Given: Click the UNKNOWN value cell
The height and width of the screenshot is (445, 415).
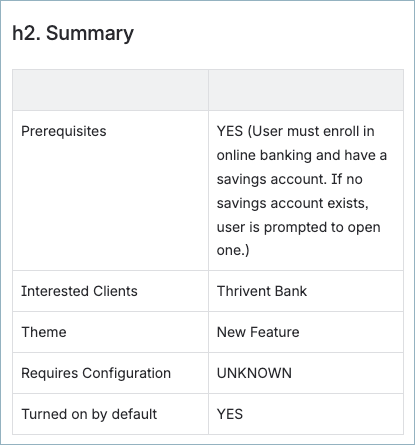Looking at the screenshot, I should coord(306,373).
